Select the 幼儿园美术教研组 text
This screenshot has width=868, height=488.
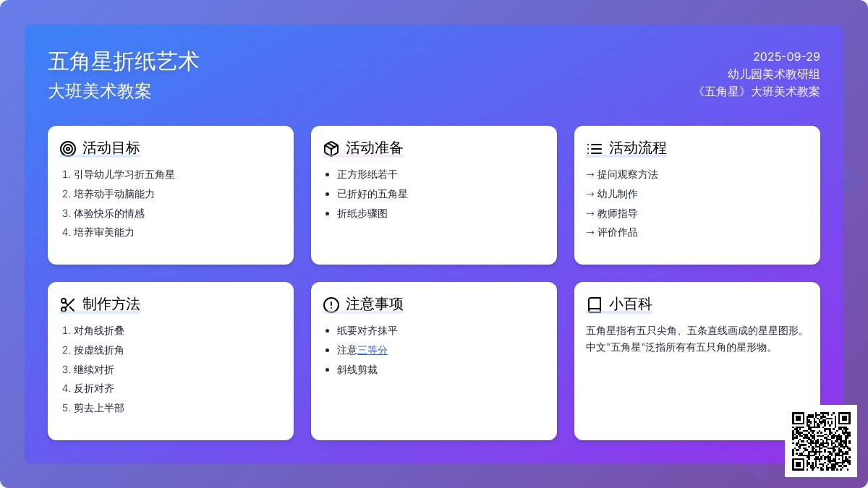(x=774, y=74)
